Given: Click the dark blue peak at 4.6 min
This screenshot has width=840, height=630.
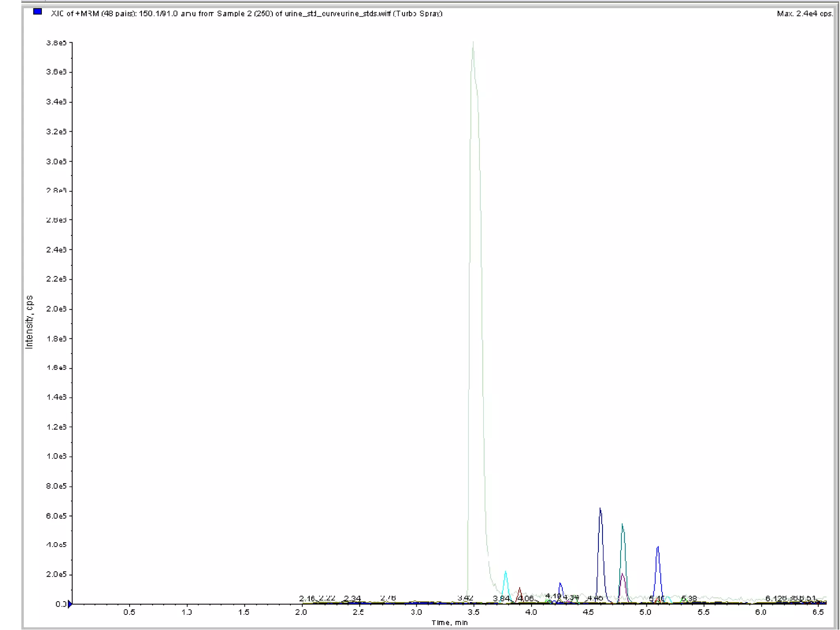Looking at the screenshot, I should pyautogui.click(x=600, y=511).
